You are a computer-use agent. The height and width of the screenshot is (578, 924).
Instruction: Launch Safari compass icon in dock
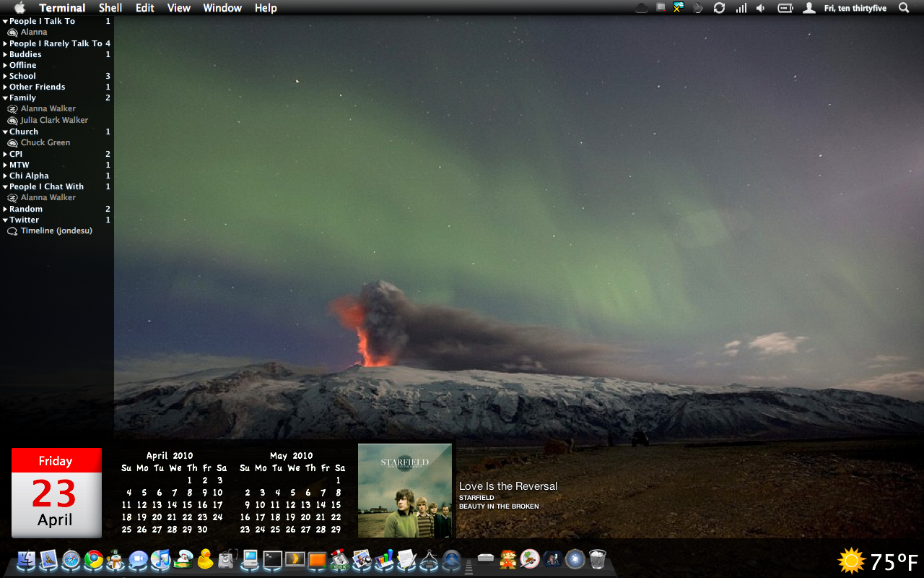click(x=71, y=559)
